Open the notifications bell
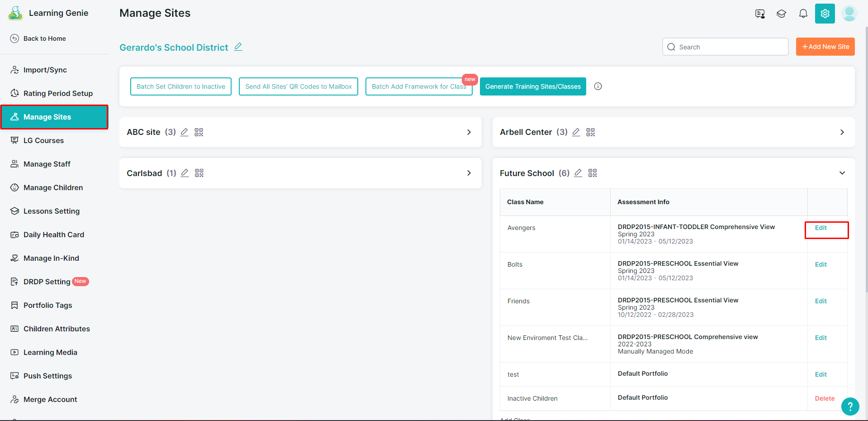The width and height of the screenshot is (868, 421). (x=803, y=14)
